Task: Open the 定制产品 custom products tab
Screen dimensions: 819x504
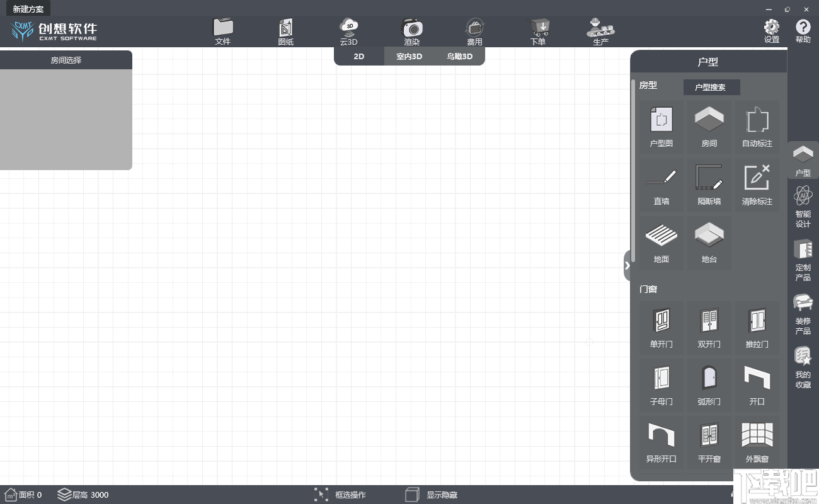Action: [803, 260]
